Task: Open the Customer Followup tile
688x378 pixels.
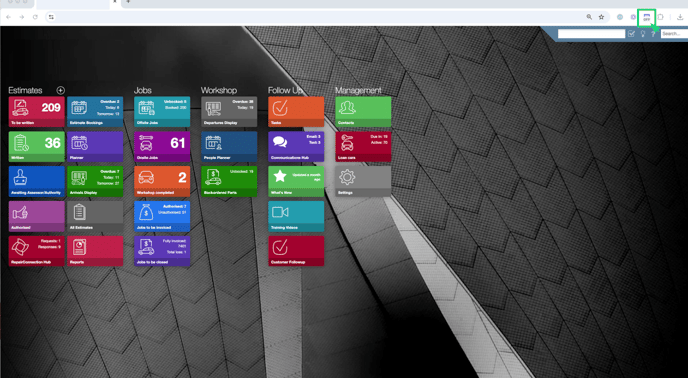Action: (x=296, y=251)
